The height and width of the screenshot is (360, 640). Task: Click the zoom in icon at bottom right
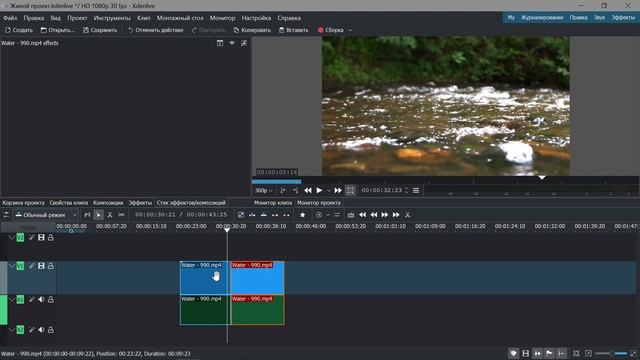[x=633, y=353]
